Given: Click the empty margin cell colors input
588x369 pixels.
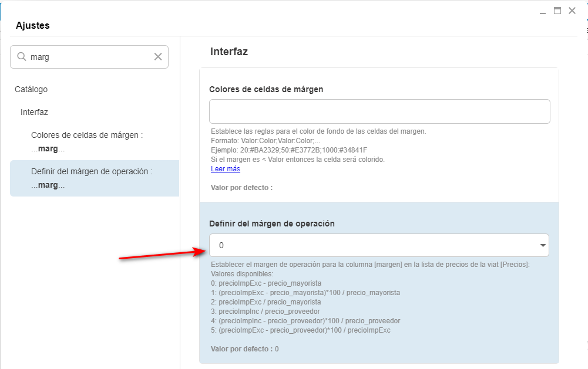Looking at the screenshot, I should tap(379, 111).
